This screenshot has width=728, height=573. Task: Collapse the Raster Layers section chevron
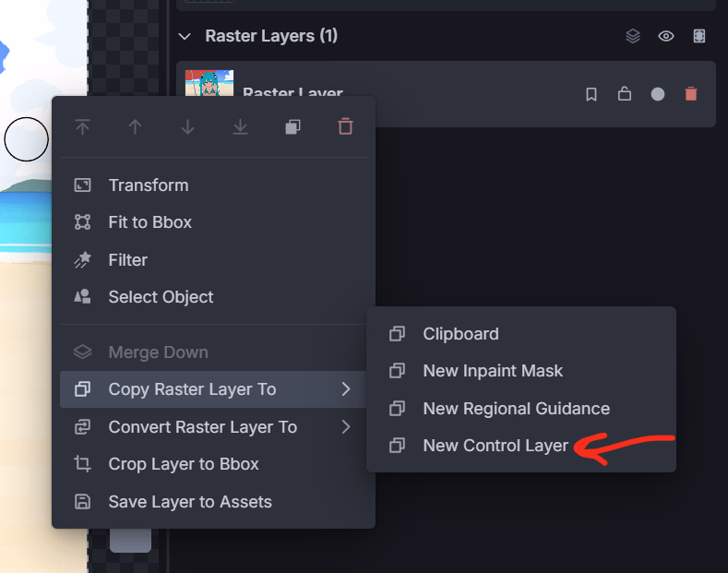[x=185, y=36]
